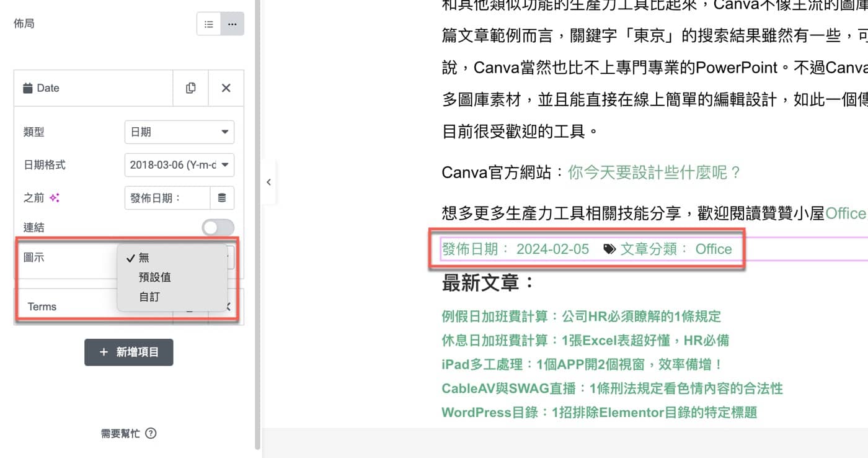Open article 例假日加班費計算
The width and height of the screenshot is (868, 458).
point(581,317)
